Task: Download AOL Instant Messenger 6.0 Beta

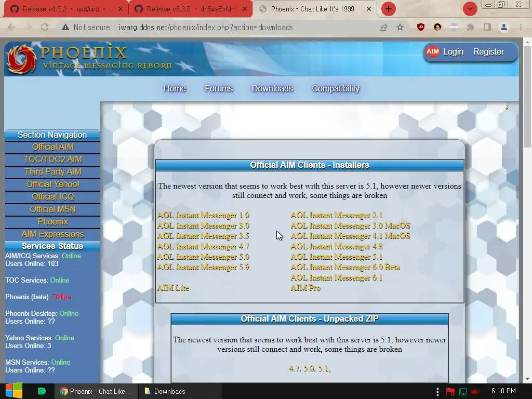Action: [345, 268]
